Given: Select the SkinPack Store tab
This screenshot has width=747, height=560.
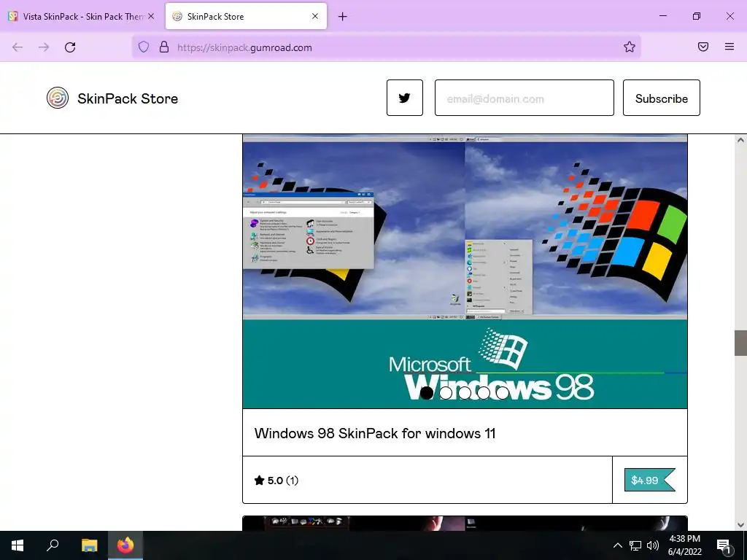Looking at the screenshot, I should pos(247,16).
